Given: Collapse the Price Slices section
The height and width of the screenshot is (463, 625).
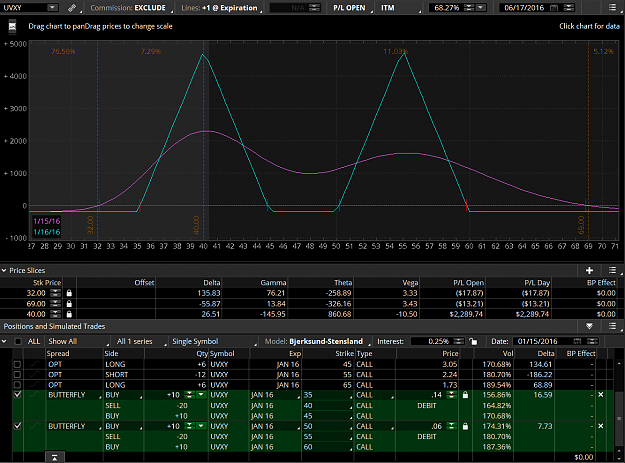Looking at the screenshot, I should coord(4,271).
